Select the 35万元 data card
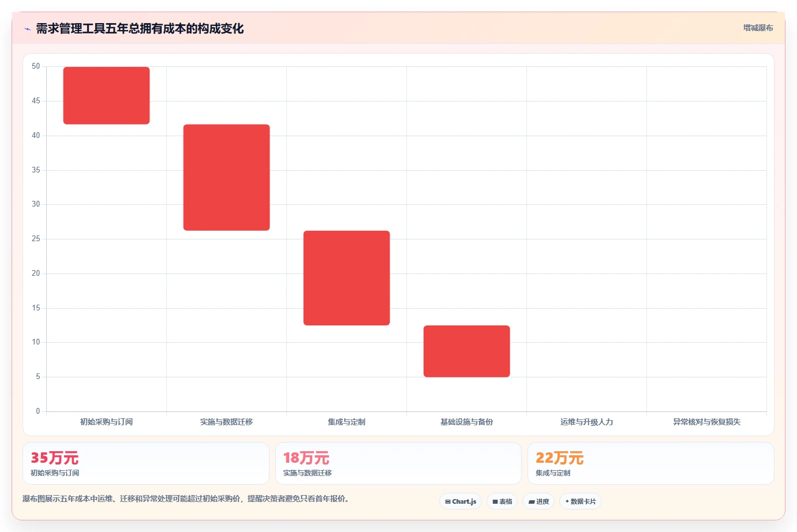 (146, 463)
